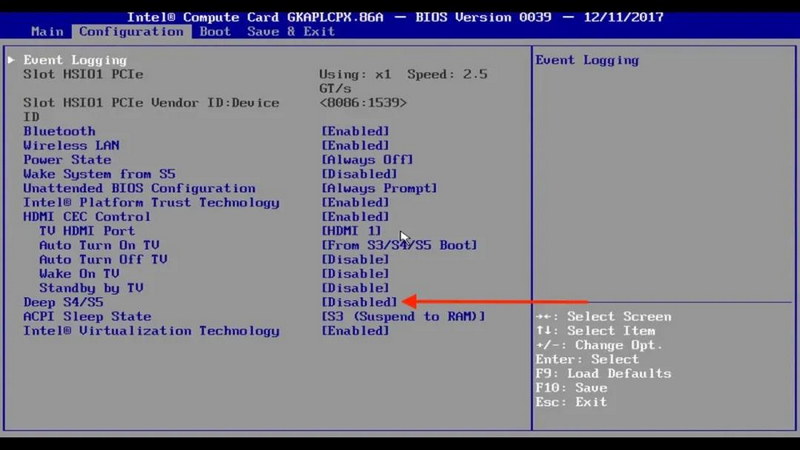Toggle Wake System from S5 [Disabled] value
Screen dimensions: 800x450
tap(359, 174)
